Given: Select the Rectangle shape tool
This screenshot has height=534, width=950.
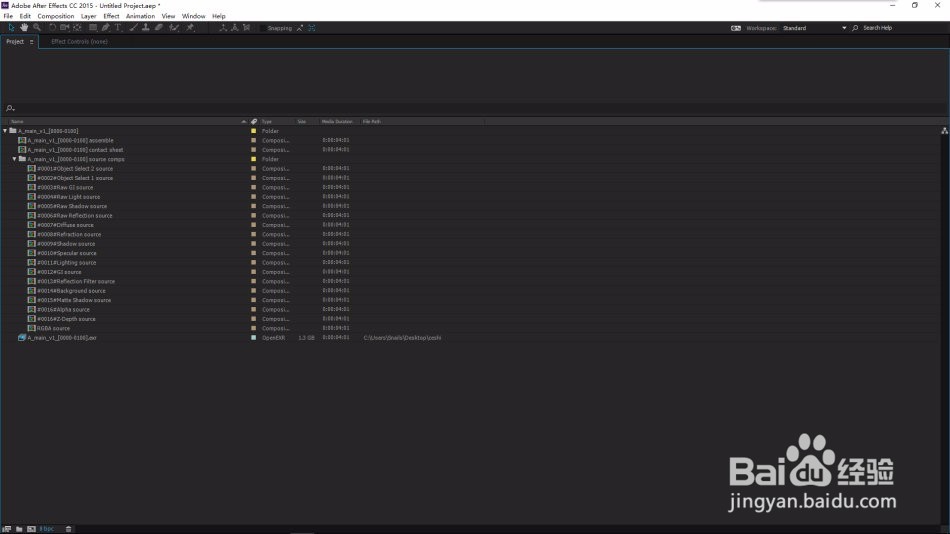Looking at the screenshot, I should (x=93, y=28).
